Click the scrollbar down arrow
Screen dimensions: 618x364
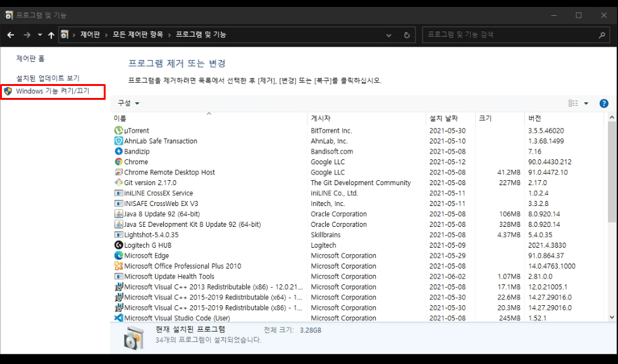612,317
